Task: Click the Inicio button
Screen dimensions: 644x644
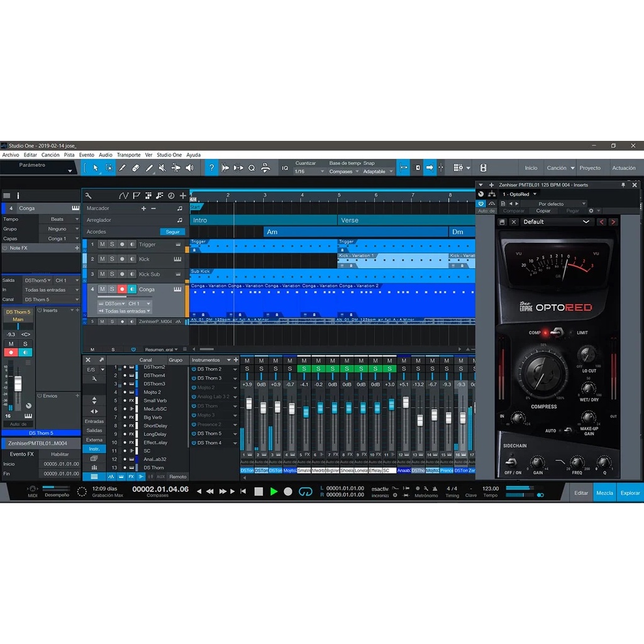Action: point(531,168)
